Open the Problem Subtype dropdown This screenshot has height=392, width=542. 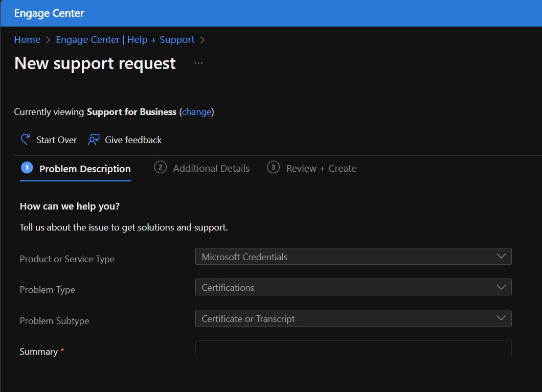click(353, 318)
